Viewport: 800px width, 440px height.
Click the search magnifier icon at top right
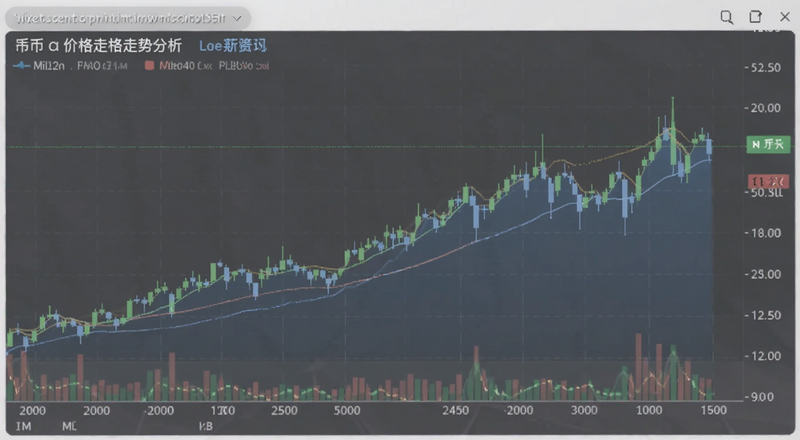(727, 17)
